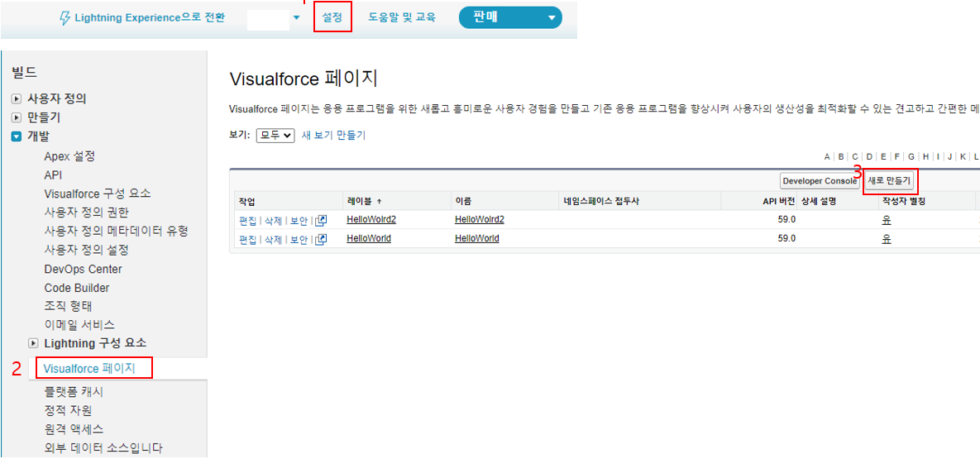Open preview icon in HelloWorld row
The width and height of the screenshot is (980, 459).
point(321,238)
